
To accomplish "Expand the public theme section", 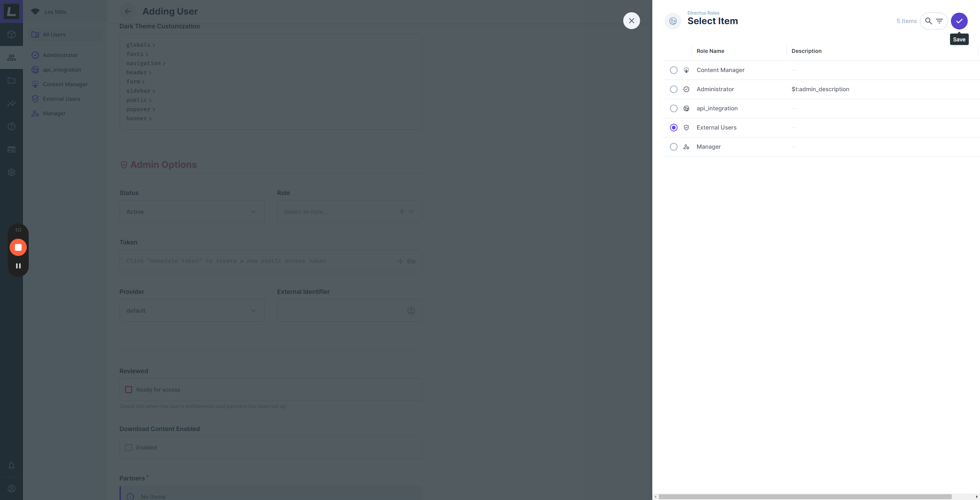I will click(139, 100).
